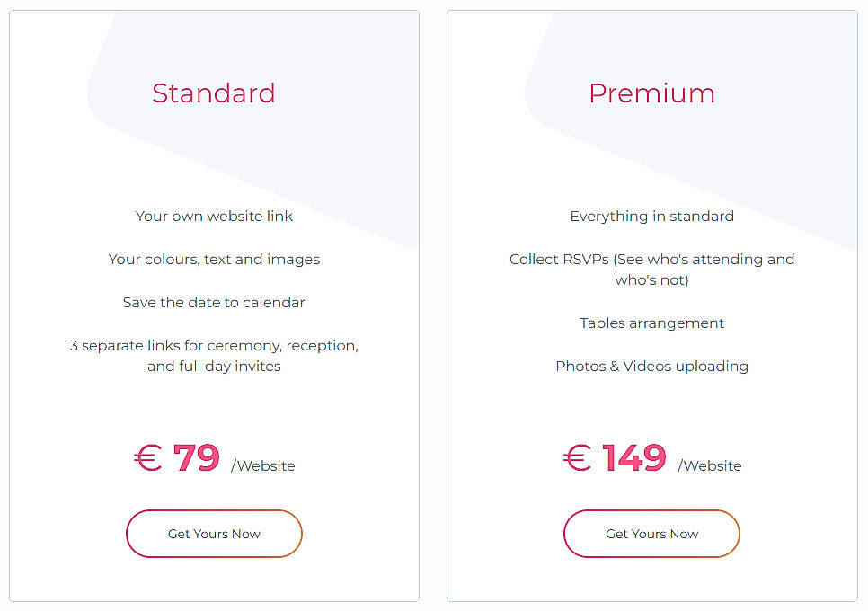Click the 'Collect RSVPs' feature line
The image size is (868, 611).
[651, 269]
